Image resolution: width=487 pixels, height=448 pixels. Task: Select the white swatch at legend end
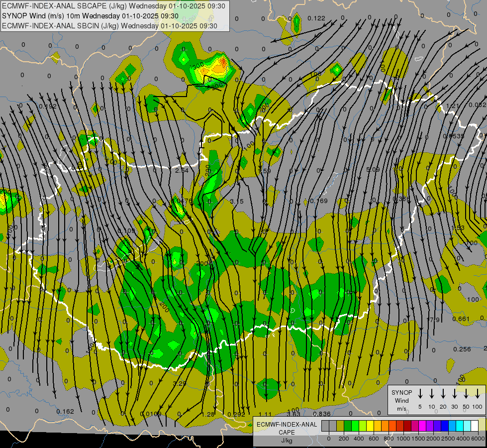[475, 426]
